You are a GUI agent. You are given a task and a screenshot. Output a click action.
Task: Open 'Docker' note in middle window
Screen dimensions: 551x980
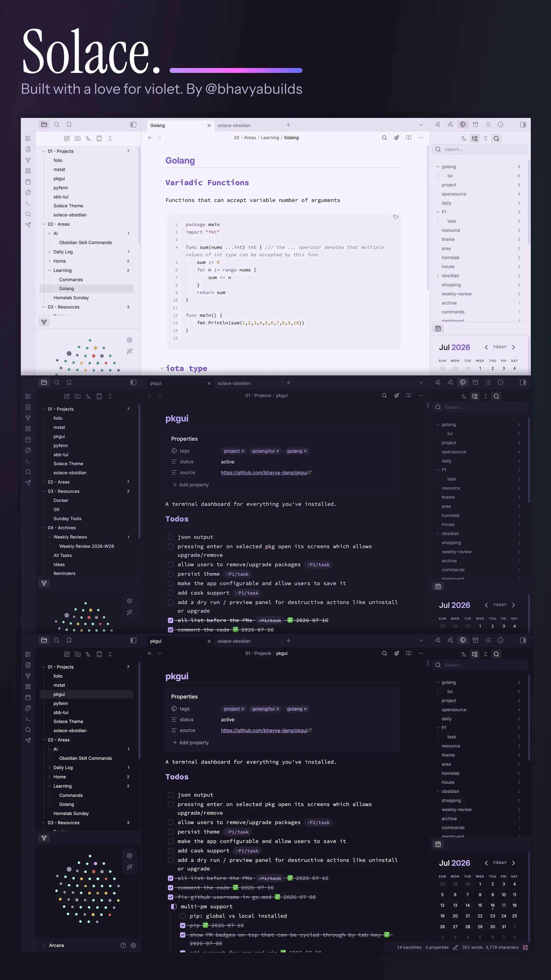(61, 500)
